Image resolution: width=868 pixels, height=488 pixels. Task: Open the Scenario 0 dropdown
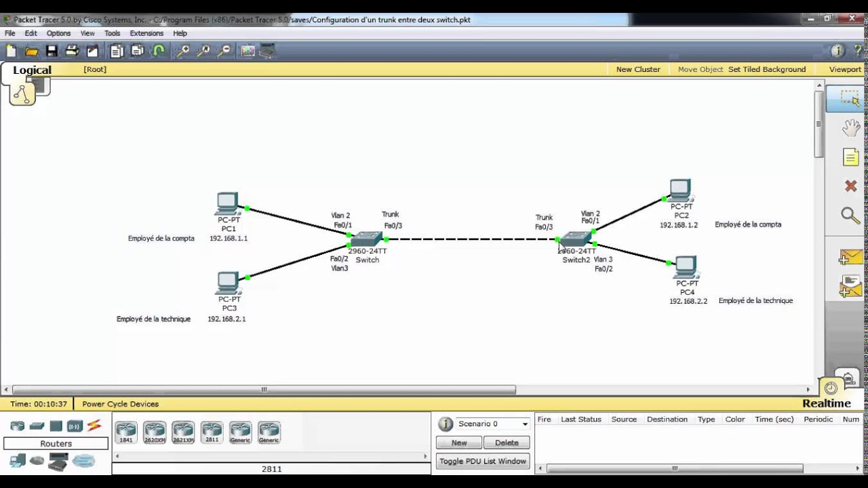(x=493, y=424)
